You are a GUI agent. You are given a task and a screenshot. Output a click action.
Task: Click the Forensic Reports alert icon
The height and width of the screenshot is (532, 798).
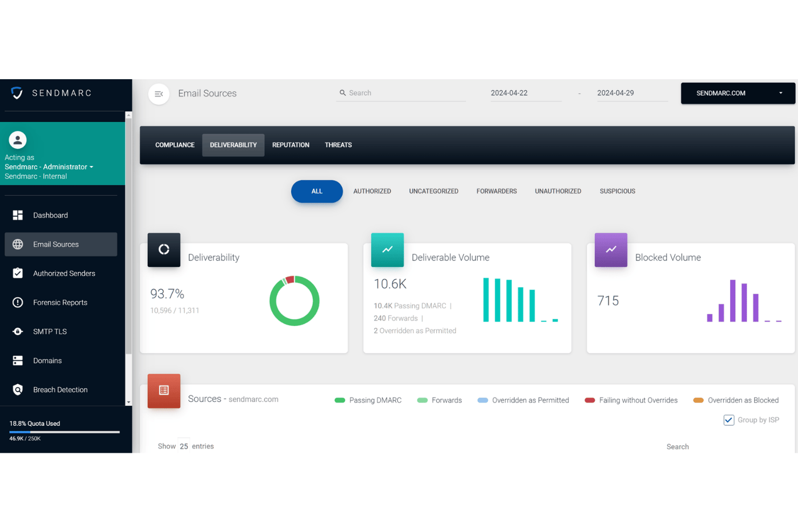(x=18, y=302)
